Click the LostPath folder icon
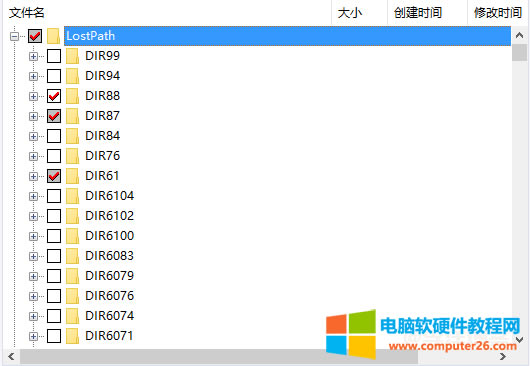Screen dimensions: 530x366 pyautogui.click(x=53, y=36)
